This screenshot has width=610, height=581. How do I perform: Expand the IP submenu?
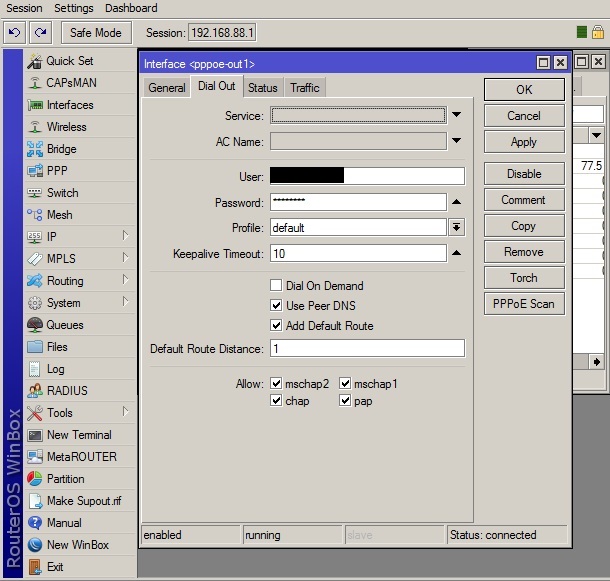click(x=125, y=235)
